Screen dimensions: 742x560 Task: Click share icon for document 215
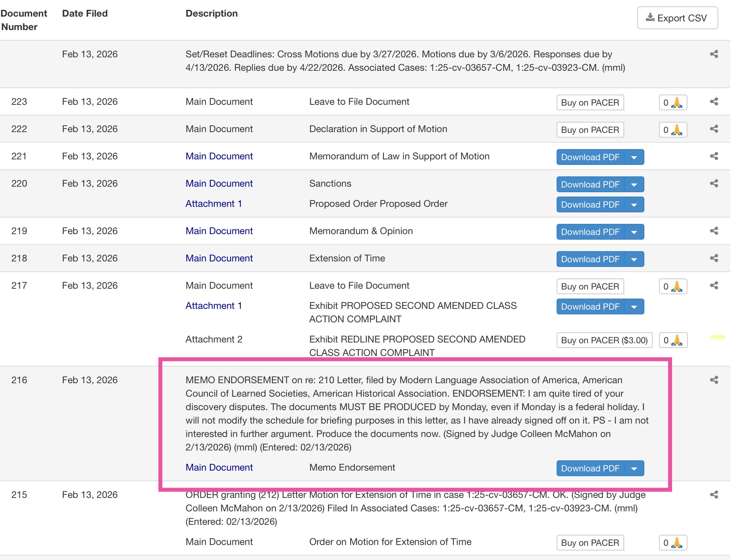tap(714, 495)
